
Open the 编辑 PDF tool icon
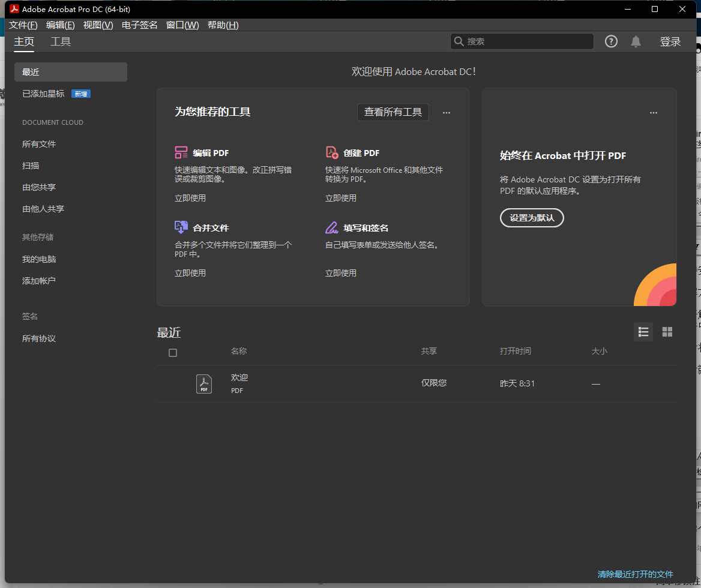181,152
